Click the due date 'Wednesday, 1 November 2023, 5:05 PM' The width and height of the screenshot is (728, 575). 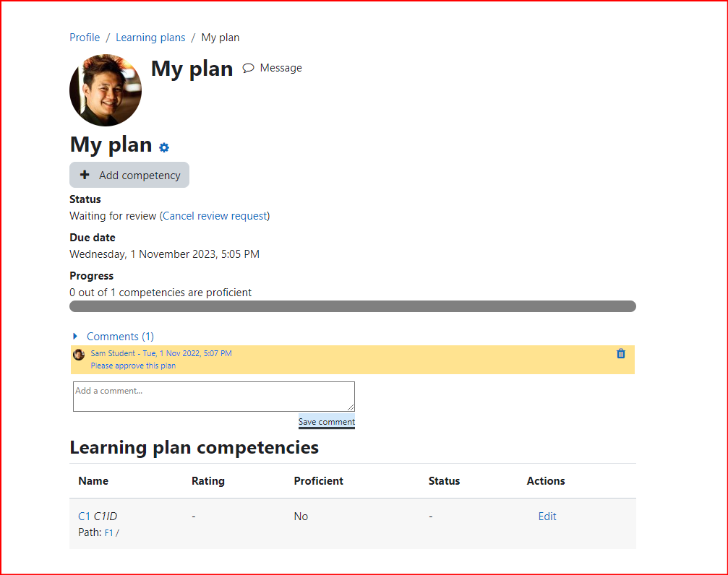pos(164,254)
